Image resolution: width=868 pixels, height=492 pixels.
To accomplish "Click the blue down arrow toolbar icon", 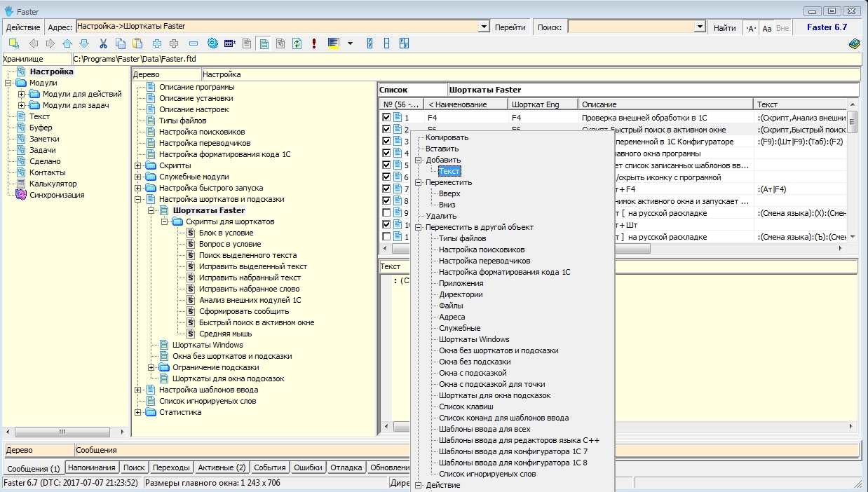I will (x=84, y=43).
